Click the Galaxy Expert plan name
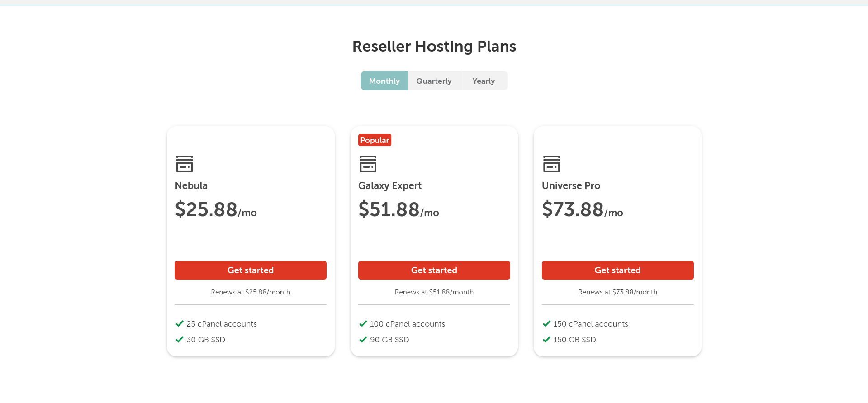 [390, 186]
